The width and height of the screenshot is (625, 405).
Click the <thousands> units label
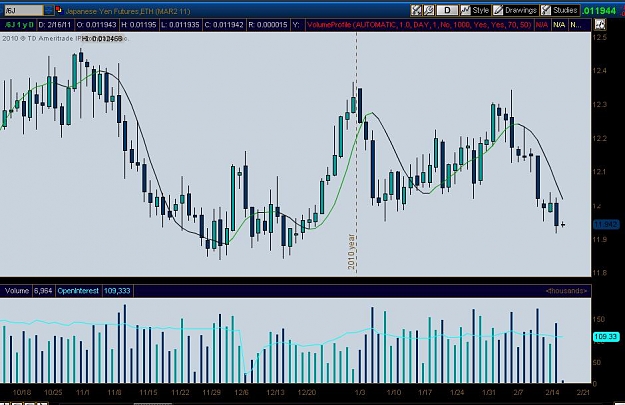point(566,291)
